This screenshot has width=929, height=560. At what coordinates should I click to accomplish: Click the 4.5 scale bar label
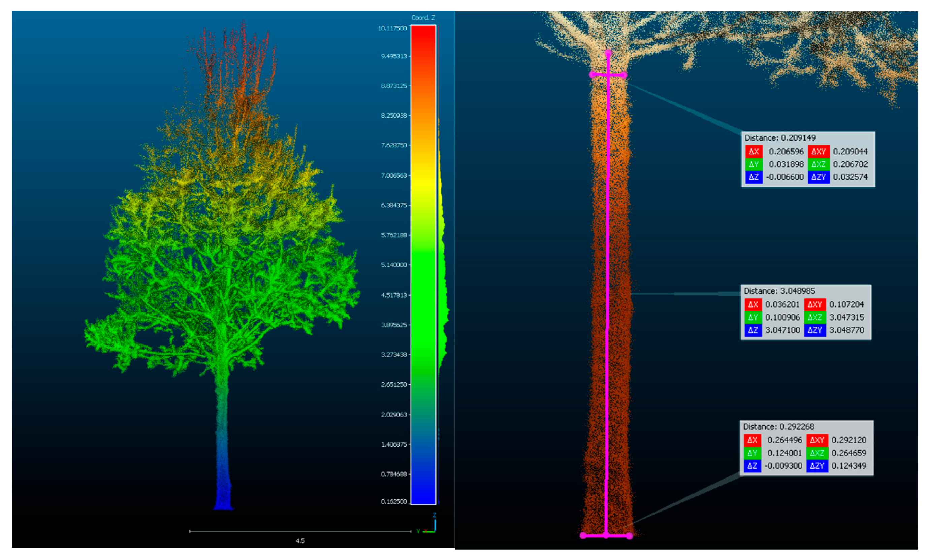point(300,541)
